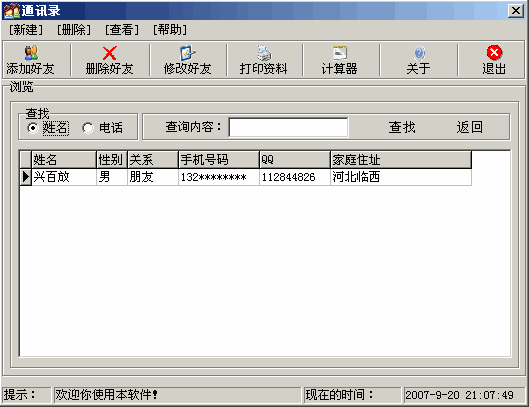Close the 通讯录 window
This screenshot has height=407, width=529.
pyautogui.click(x=516, y=11)
